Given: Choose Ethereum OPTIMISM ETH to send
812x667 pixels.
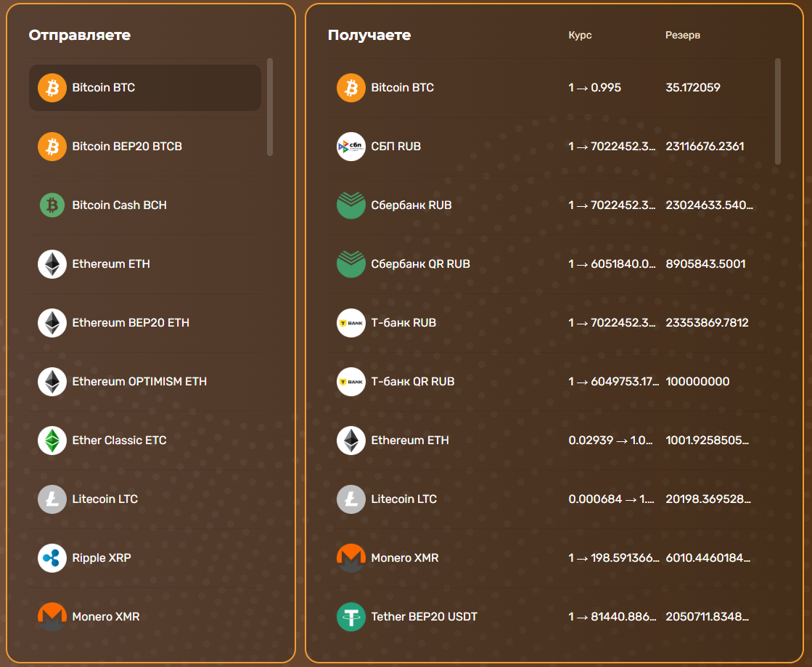Looking at the screenshot, I should coord(145,382).
